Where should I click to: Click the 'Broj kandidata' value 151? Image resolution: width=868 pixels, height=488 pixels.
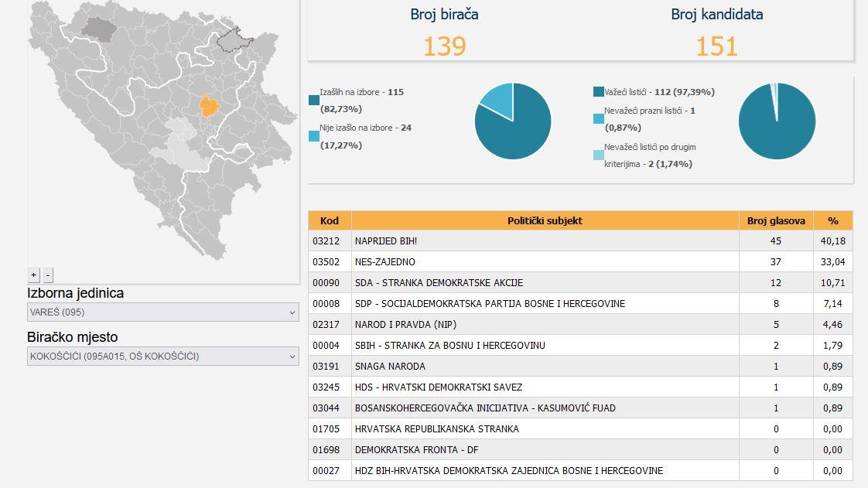click(717, 46)
